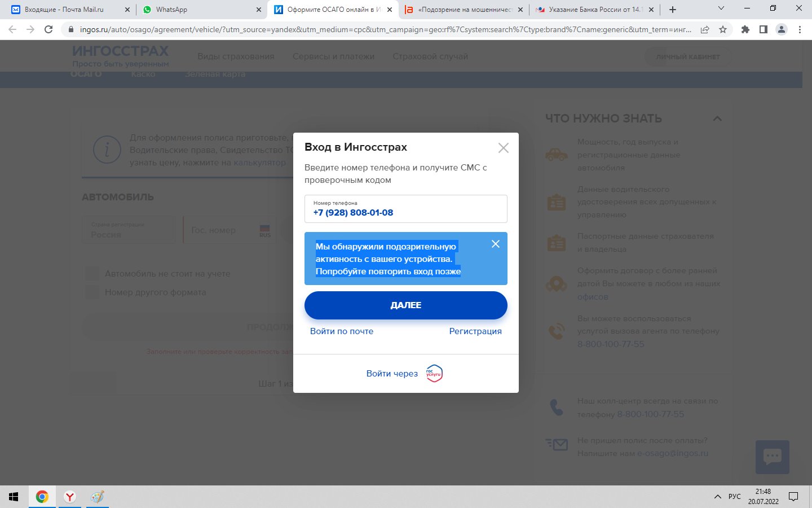Dismiss the blue suspicious activity alert
The height and width of the screenshot is (508, 812).
(x=496, y=244)
